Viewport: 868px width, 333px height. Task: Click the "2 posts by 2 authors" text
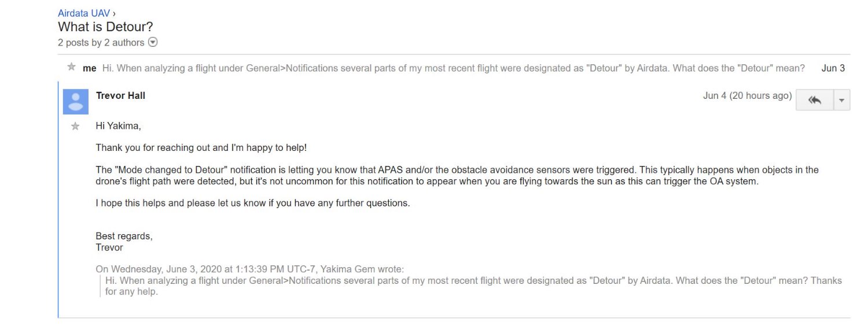pos(101,42)
